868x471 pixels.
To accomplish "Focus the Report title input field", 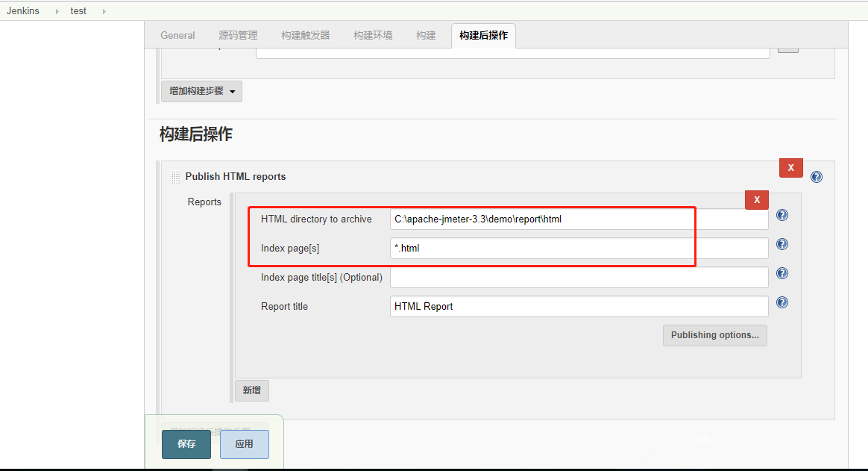I will (579, 307).
